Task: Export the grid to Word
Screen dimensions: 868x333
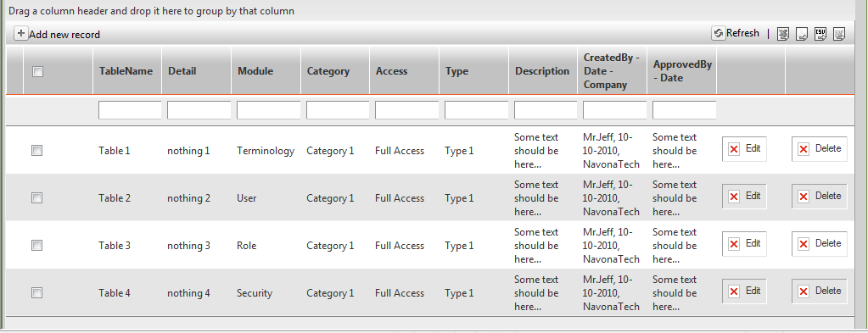Action: click(x=839, y=34)
